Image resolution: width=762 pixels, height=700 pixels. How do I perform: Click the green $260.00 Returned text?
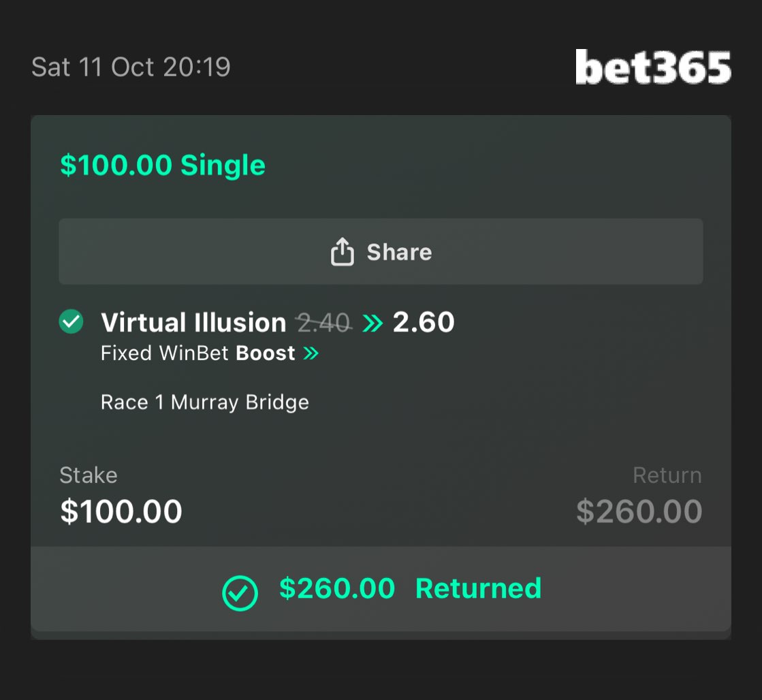(410, 589)
